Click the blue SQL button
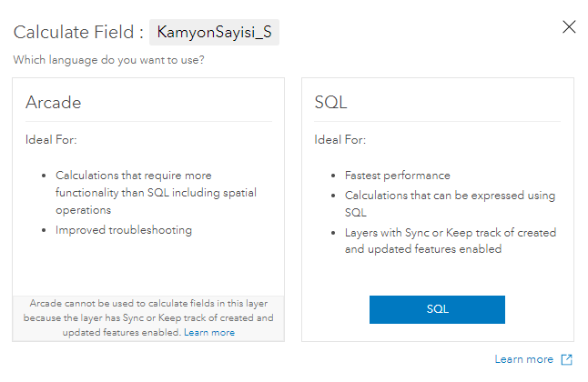Screen dimensions: 588x382 [x=437, y=309]
